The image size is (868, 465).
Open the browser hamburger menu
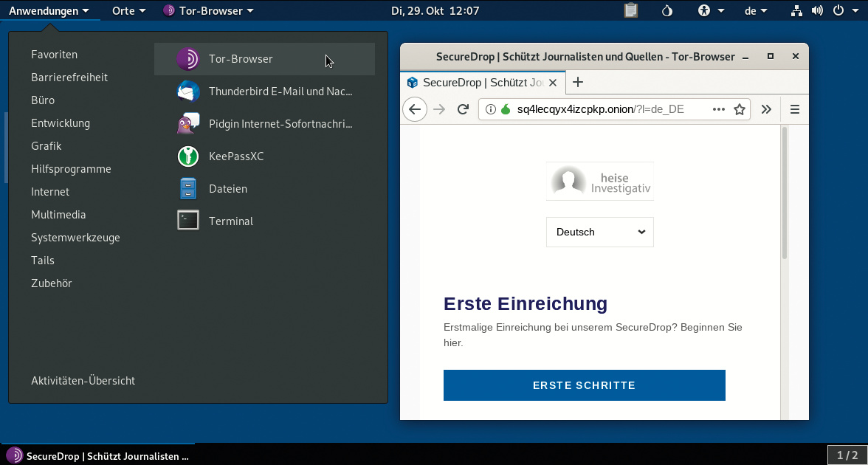coord(795,109)
